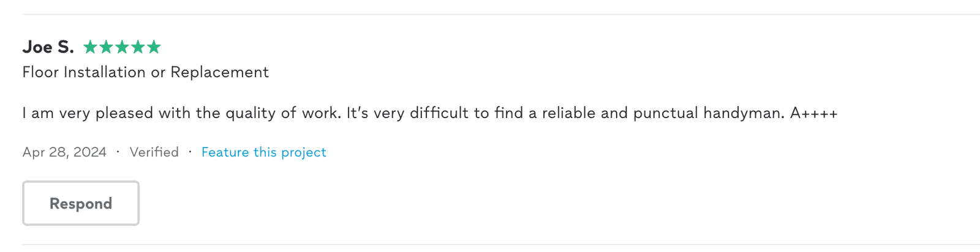Click the divider line above the review

pos(490,14)
